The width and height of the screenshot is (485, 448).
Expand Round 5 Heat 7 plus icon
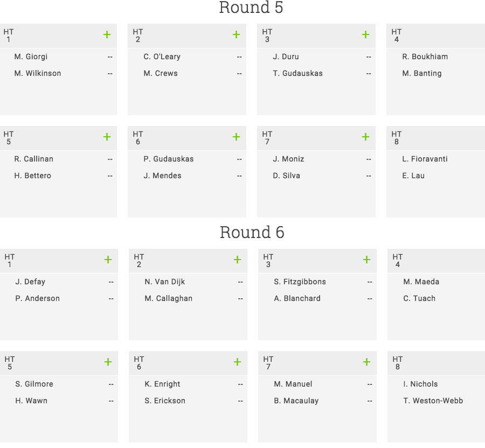[x=365, y=137]
